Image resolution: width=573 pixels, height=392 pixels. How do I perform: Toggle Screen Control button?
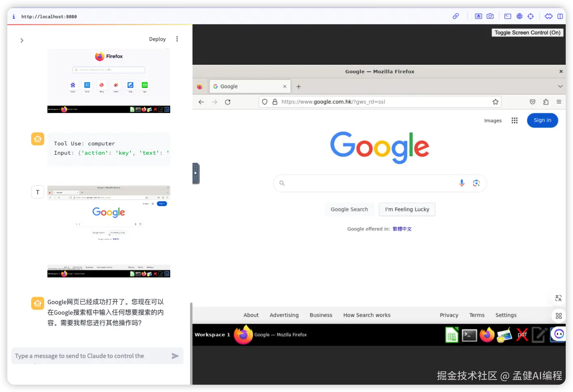tap(527, 33)
